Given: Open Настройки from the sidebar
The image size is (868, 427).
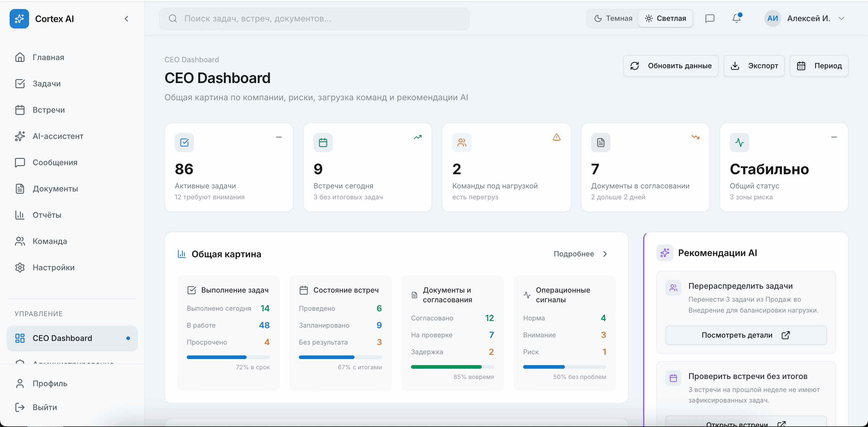Looking at the screenshot, I should coord(53,267).
